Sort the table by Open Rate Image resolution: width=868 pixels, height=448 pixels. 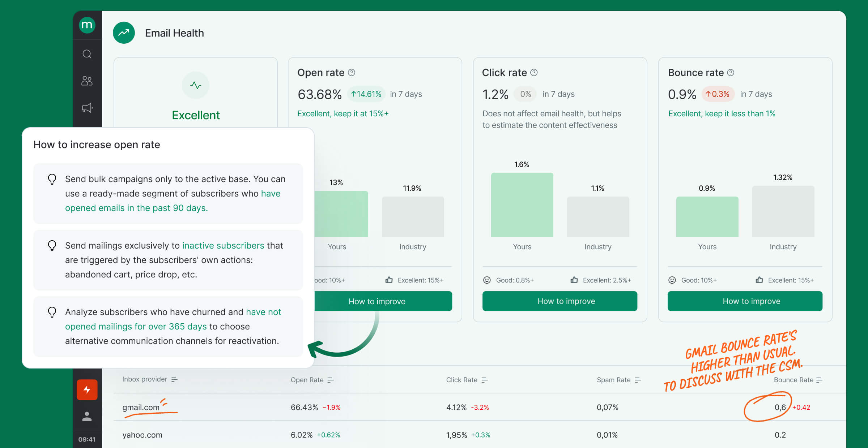coord(331,380)
